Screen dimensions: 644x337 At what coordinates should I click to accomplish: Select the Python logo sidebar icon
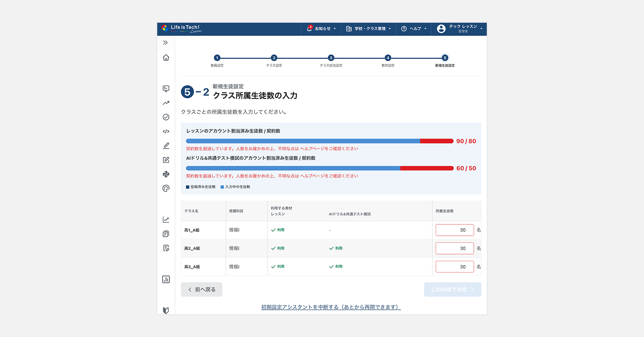pos(166,174)
